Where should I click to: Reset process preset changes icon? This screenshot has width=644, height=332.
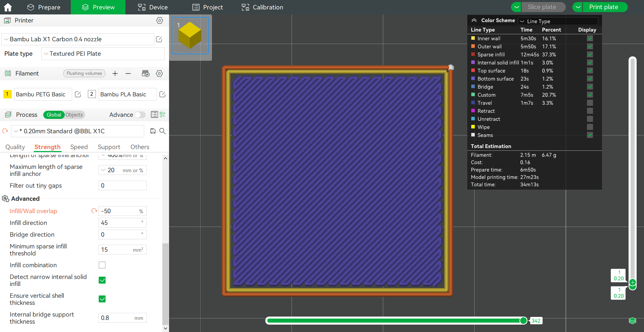coord(5,131)
